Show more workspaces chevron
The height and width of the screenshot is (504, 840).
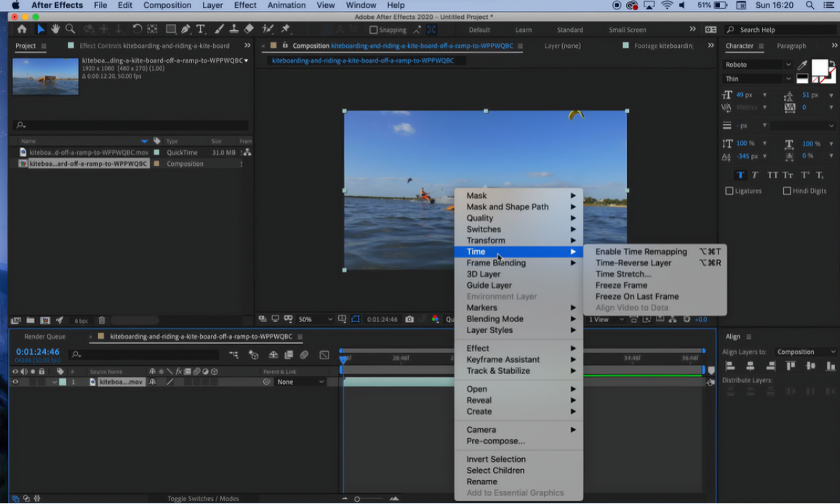(x=692, y=30)
